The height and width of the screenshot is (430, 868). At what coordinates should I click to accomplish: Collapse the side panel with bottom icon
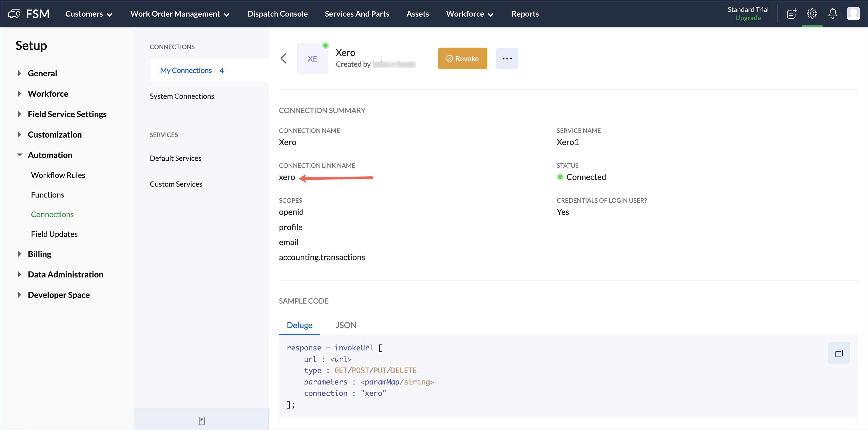pyautogui.click(x=201, y=420)
